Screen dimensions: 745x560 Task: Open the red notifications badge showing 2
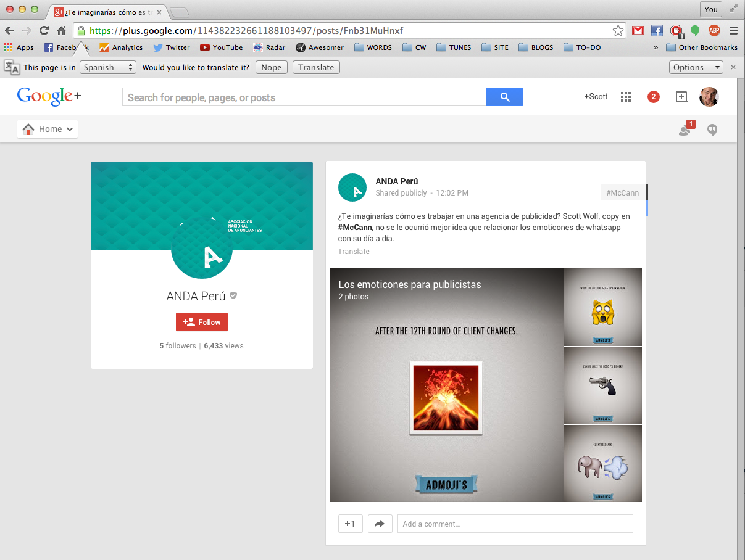[x=653, y=96]
